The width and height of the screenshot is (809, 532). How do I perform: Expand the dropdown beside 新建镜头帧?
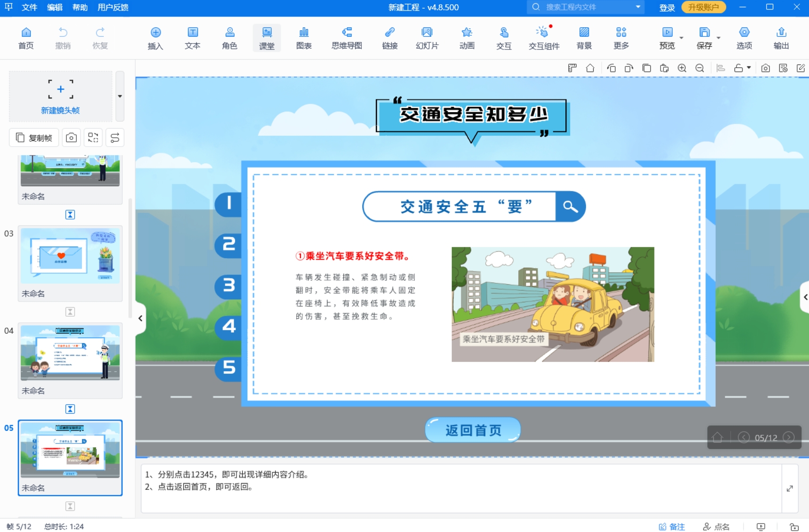[120, 96]
